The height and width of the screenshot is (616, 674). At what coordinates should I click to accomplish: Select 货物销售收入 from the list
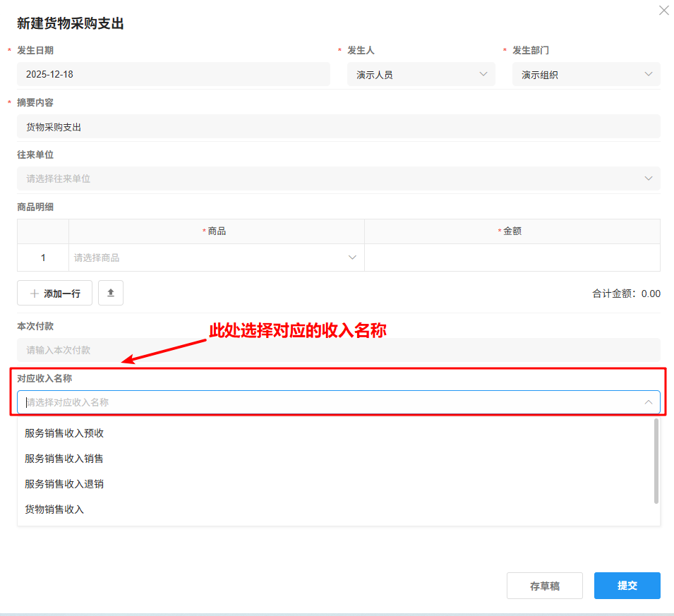click(x=56, y=509)
